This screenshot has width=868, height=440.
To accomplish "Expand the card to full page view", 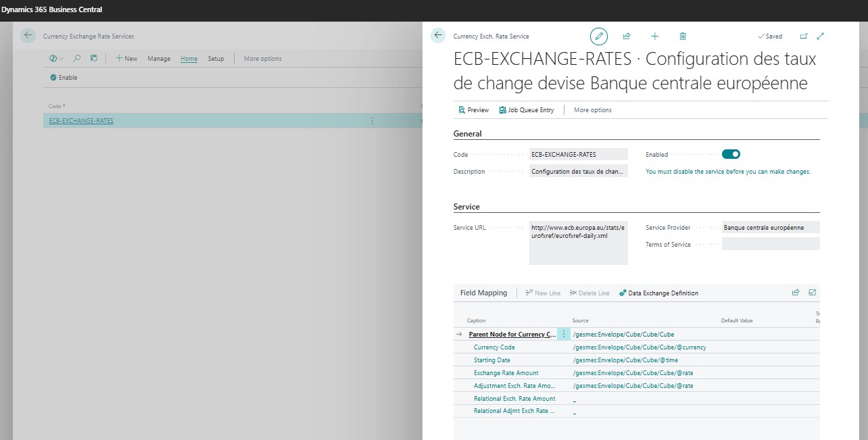I will (820, 36).
